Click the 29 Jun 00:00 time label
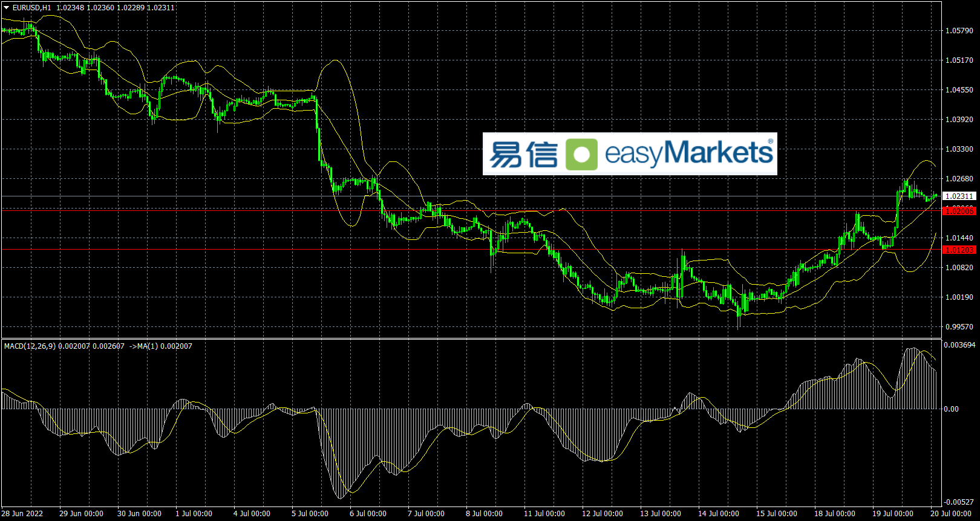 81,514
